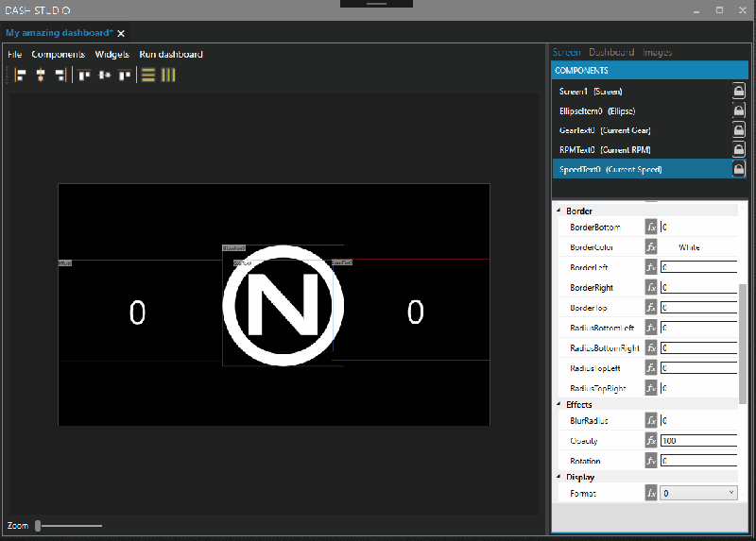Click the yellow vertical bars distribute icon
Screen dimensions: 756x541
pos(168,76)
